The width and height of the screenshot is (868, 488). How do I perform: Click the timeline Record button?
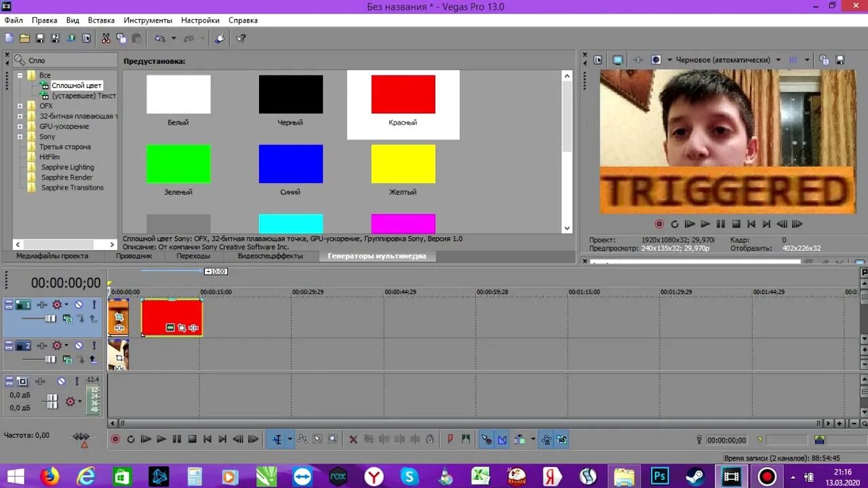(x=115, y=439)
